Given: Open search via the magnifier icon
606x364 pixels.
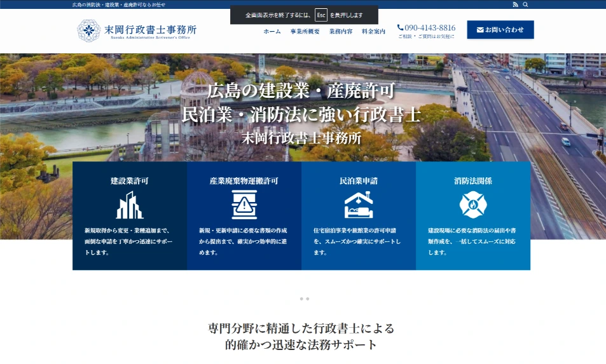Looking at the screenshot, I should pyautogui.click(x=525, y=4).
